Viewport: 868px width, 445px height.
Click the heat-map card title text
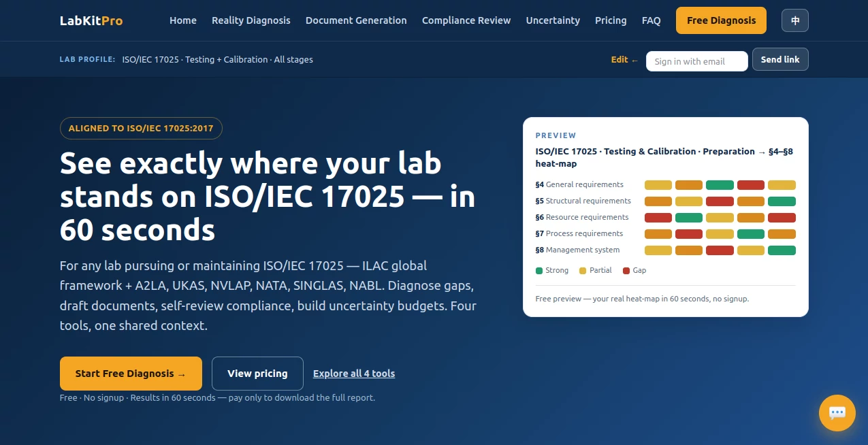click(x=664, y=157)
